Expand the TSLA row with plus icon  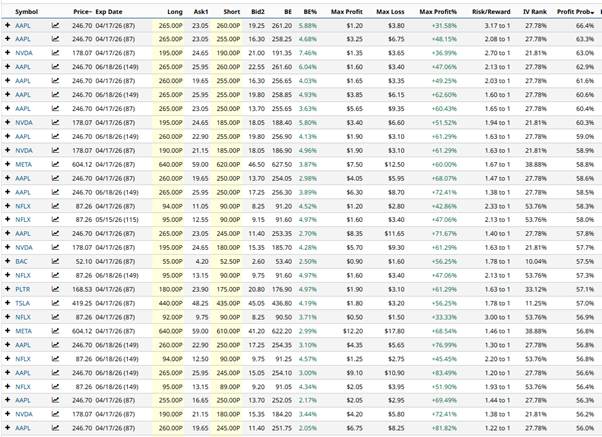(x=7, y=303)
